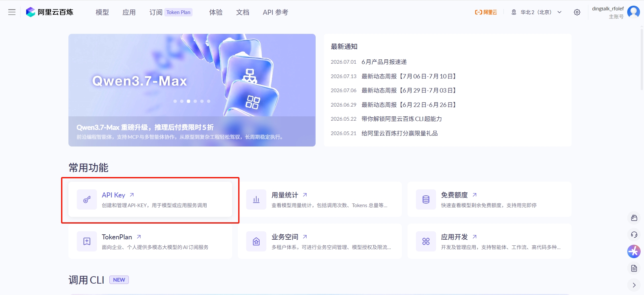Viewport: 644px width, 295px height.
Task: Click the 用量统计 bar chart icon
Action: [256, 199]
